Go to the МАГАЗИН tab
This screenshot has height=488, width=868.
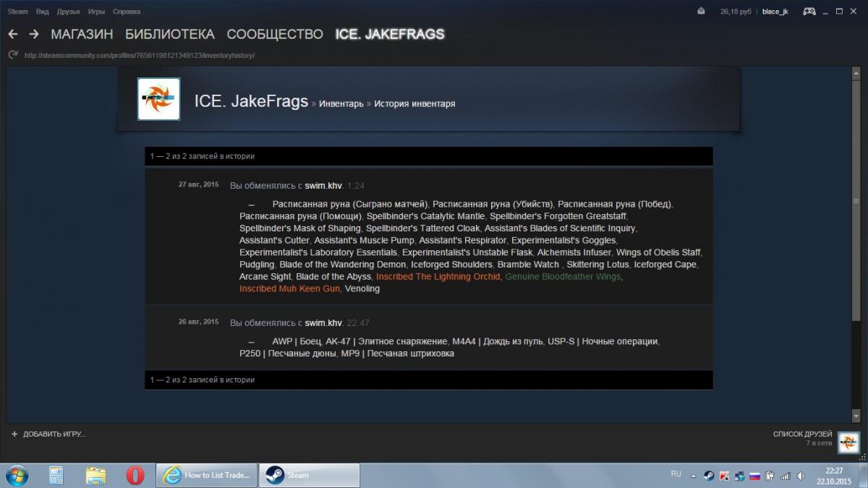(x=82, y=34)
